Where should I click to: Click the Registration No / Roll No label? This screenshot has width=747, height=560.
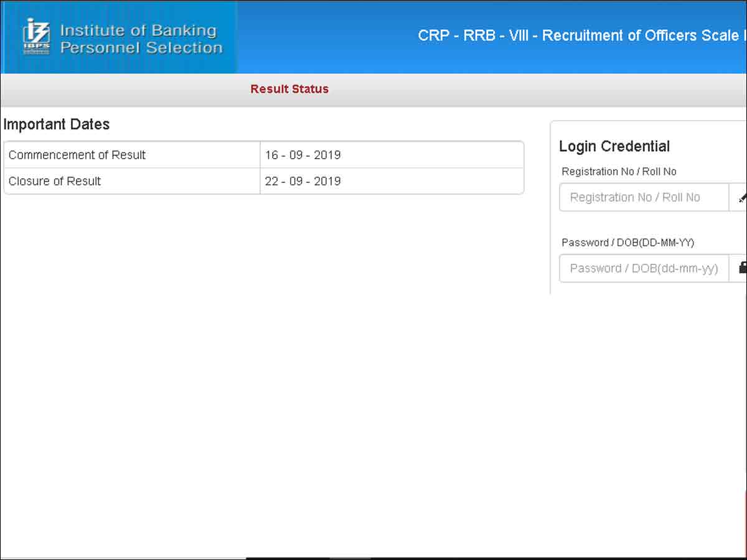(x=619, y=172)
